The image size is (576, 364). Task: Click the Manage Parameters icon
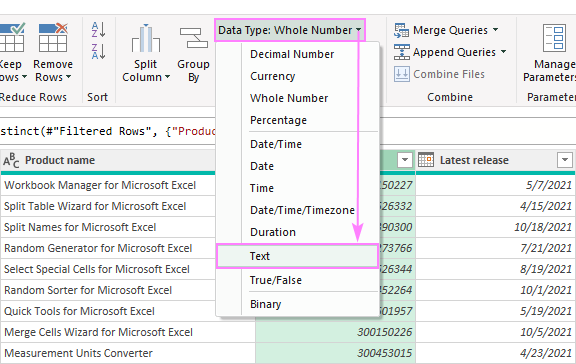tap(554, 38)
